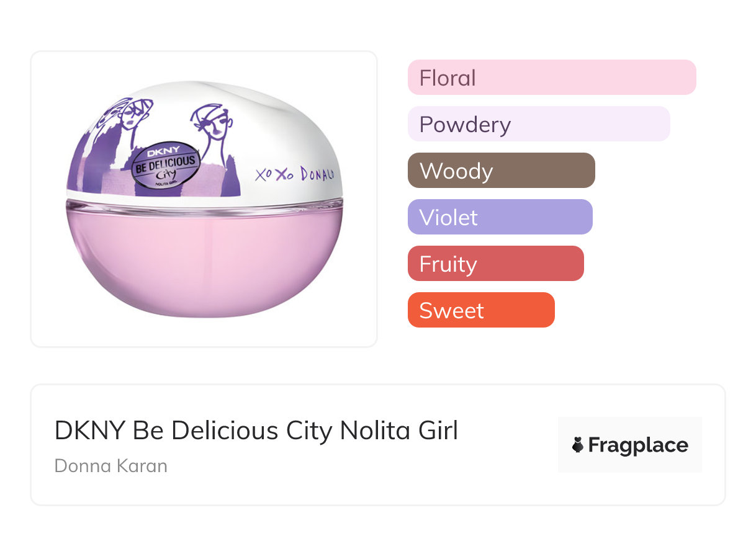Click the Fragplace perfume bottle logo icon
Viewport: 756px width, 536px height.
(x=578, y=445)
